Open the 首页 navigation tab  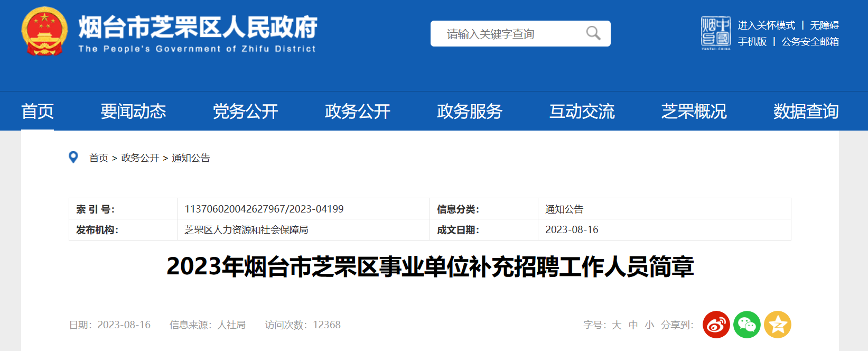[x=38, y=112]
